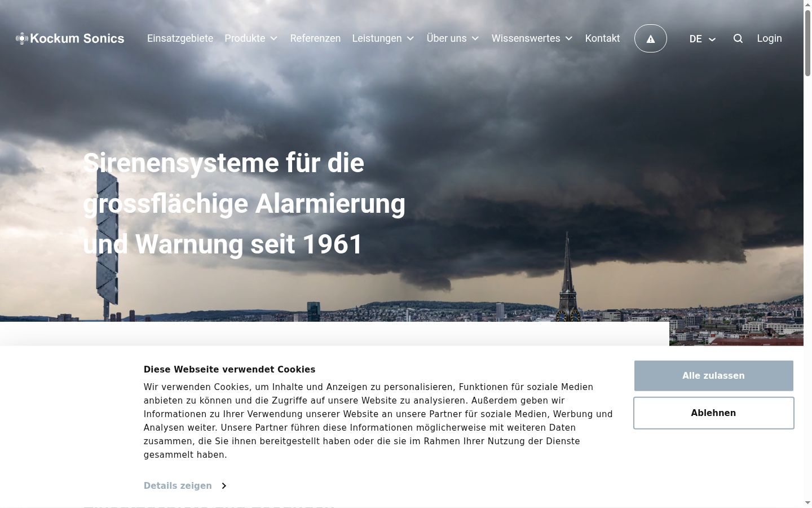Screen dimensions: 812x508
Task: Open the search magnifier icon
Action: [x=738, y=38]
